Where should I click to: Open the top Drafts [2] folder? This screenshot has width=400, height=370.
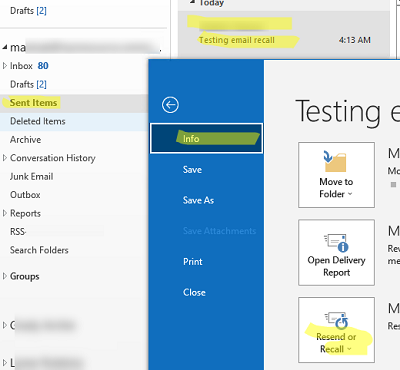point(28,11)
